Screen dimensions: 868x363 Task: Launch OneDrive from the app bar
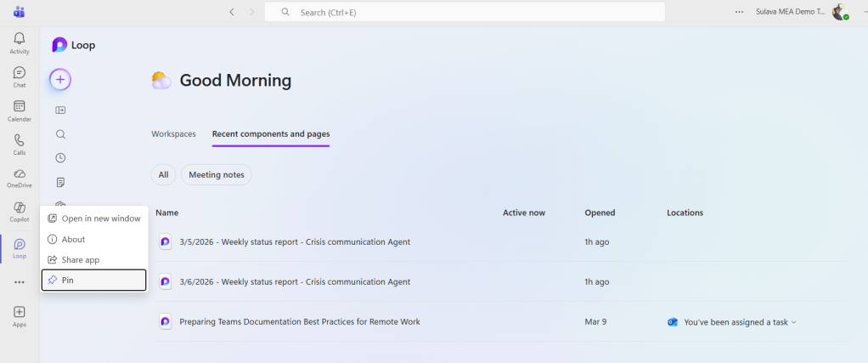point(19,178)
